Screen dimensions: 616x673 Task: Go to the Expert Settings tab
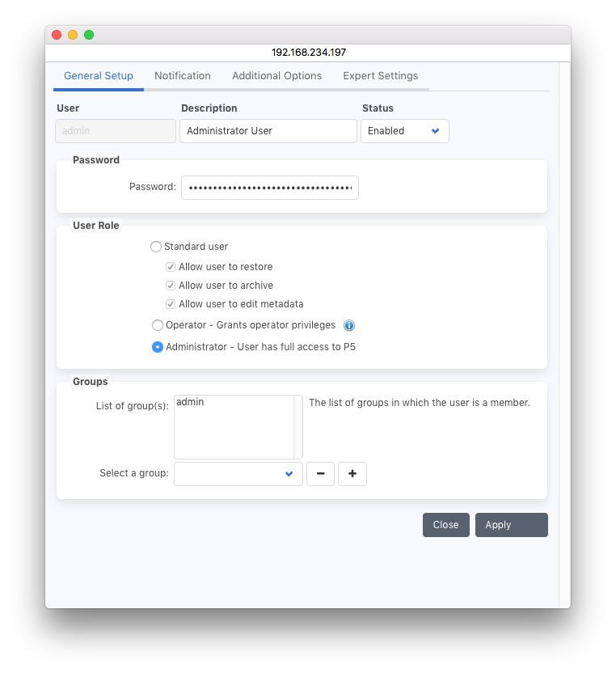click(380, 76)
